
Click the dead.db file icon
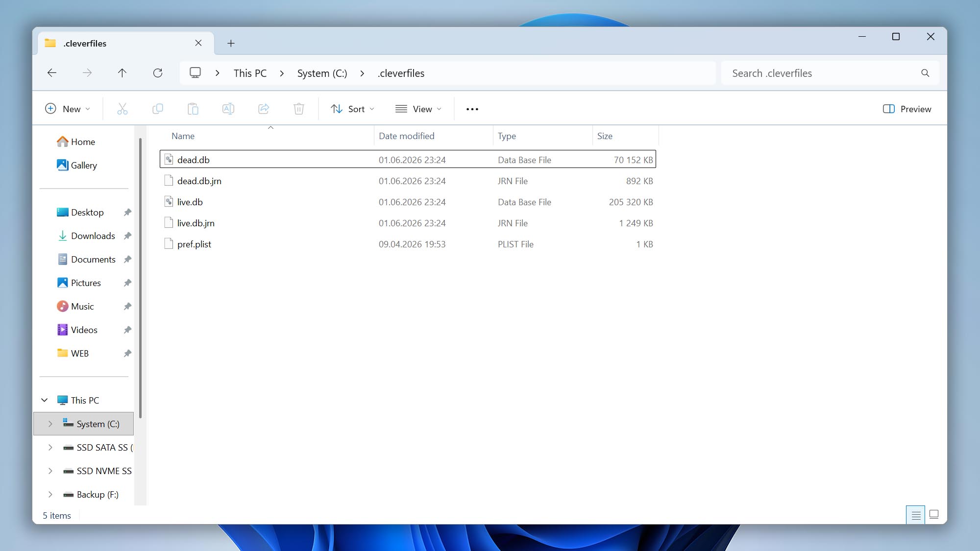point(169,159)
